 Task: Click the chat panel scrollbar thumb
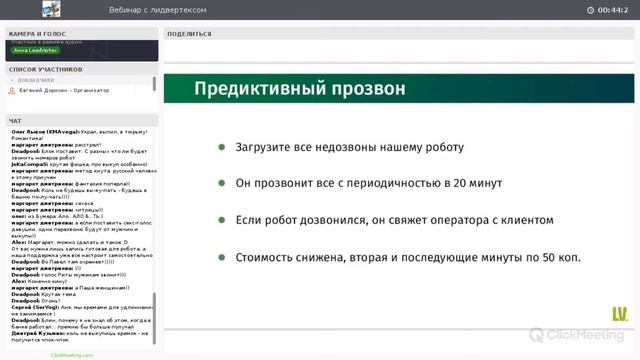coord(154,318)
